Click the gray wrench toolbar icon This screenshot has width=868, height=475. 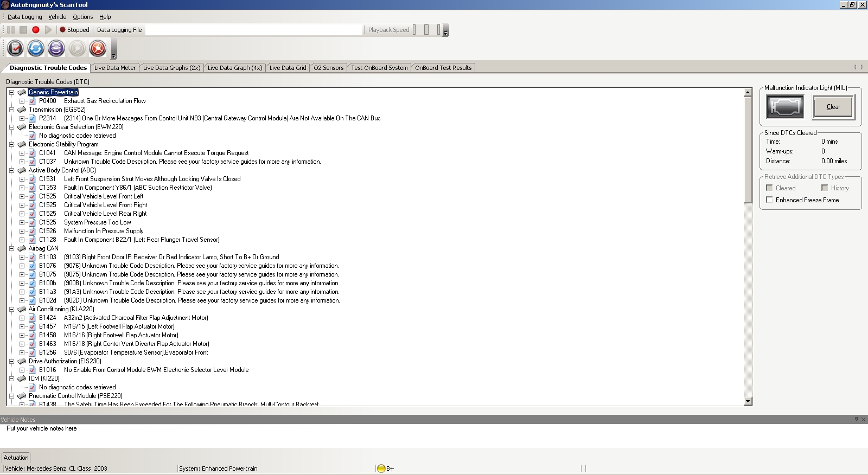pos(77,48)
